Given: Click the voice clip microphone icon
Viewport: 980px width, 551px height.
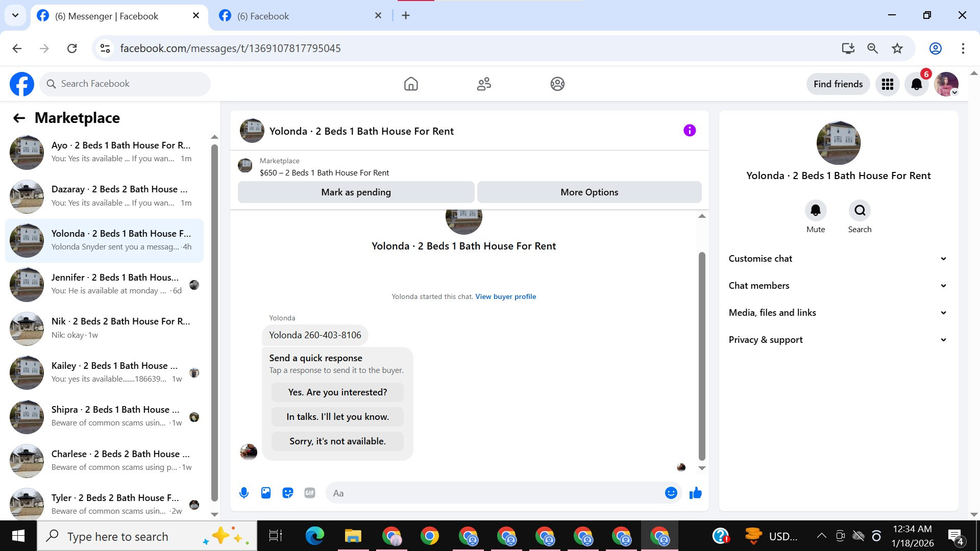Looking at the screenshot, I should (244, 493).
